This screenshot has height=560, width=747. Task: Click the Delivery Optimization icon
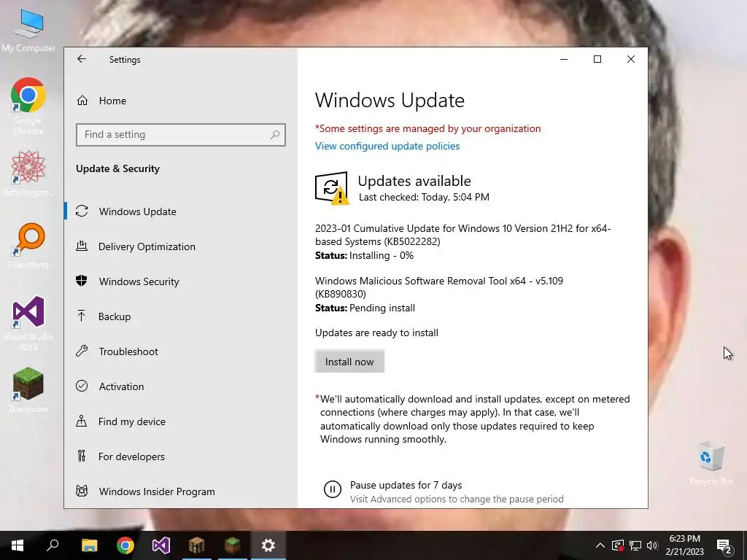point(82,246)
